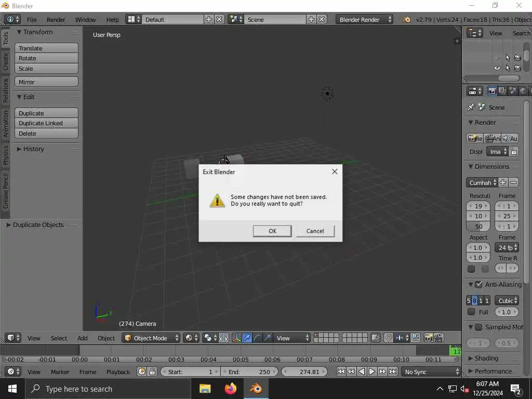Open the outliner editor type selector

point(475,33)
